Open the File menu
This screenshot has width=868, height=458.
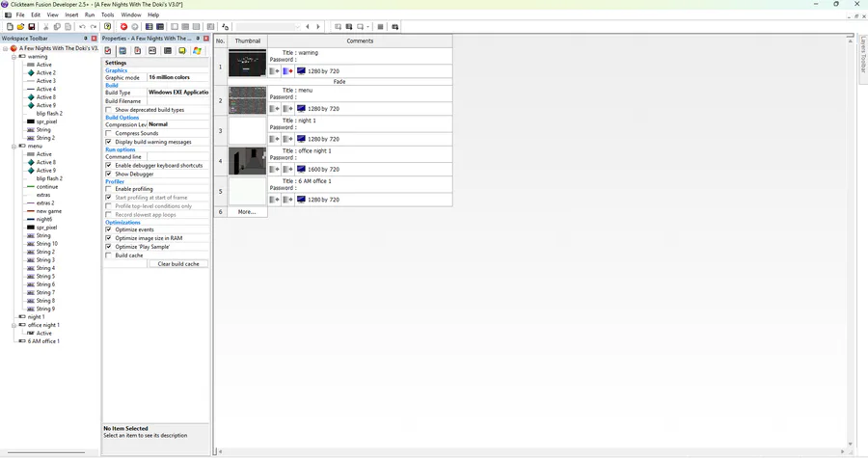(x=20, y=14)
